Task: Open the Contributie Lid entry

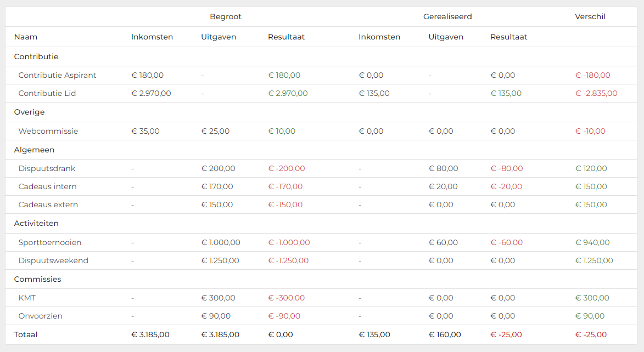Action: click(47, 93)
